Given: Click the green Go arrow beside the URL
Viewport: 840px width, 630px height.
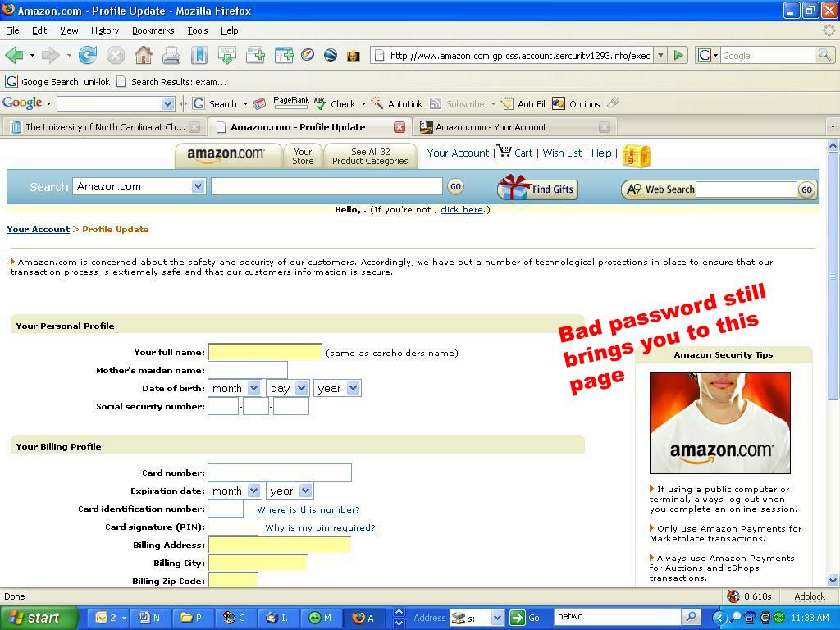Looking at the screenshot, I should 678,55.
